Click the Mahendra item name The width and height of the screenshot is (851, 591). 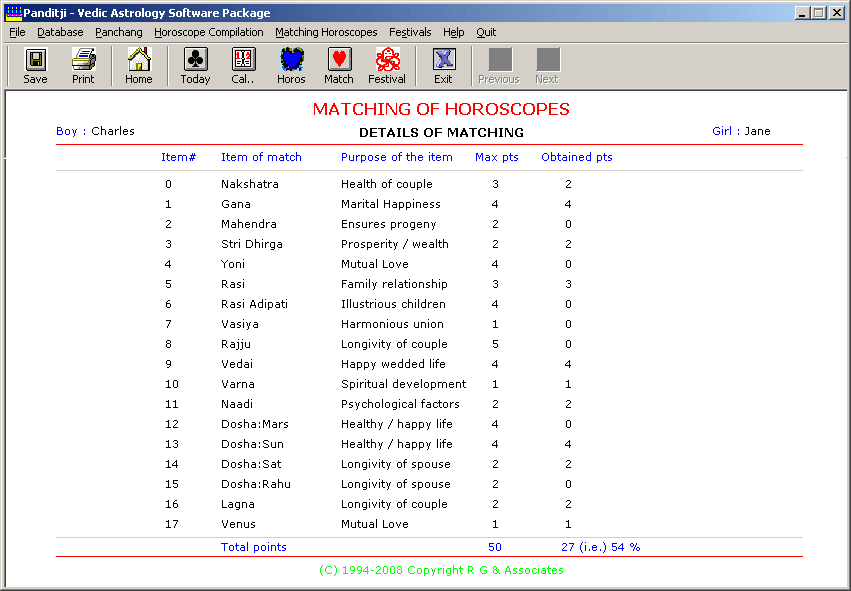pyautogui.click(x=249, y=224)
